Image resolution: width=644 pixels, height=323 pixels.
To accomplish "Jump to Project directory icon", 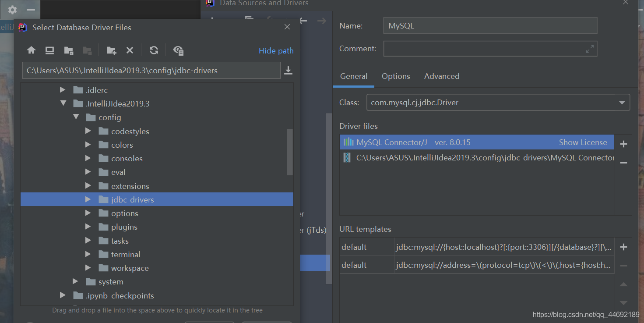I will (x=69, y=50).
